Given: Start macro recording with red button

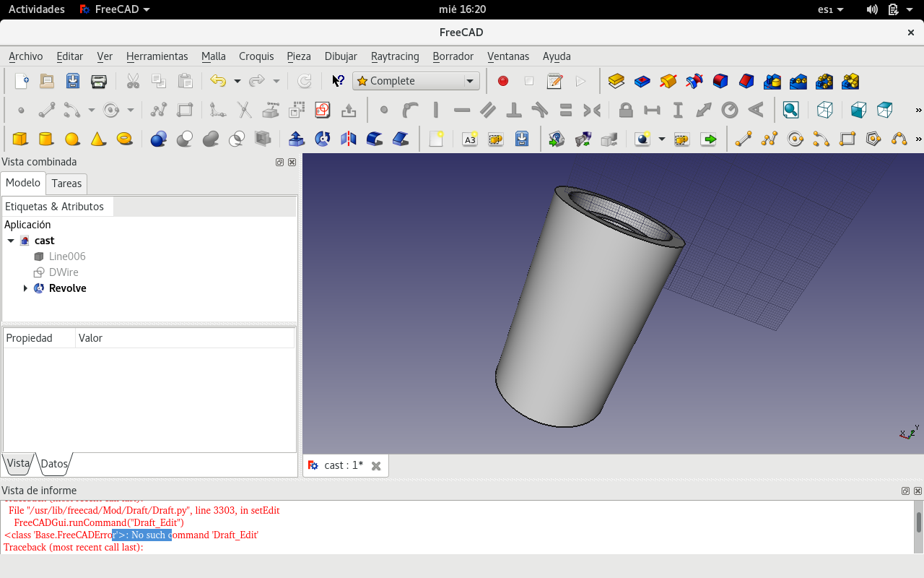Looking at the screenshot, I should pyautogui.click(x=503, y=82).
